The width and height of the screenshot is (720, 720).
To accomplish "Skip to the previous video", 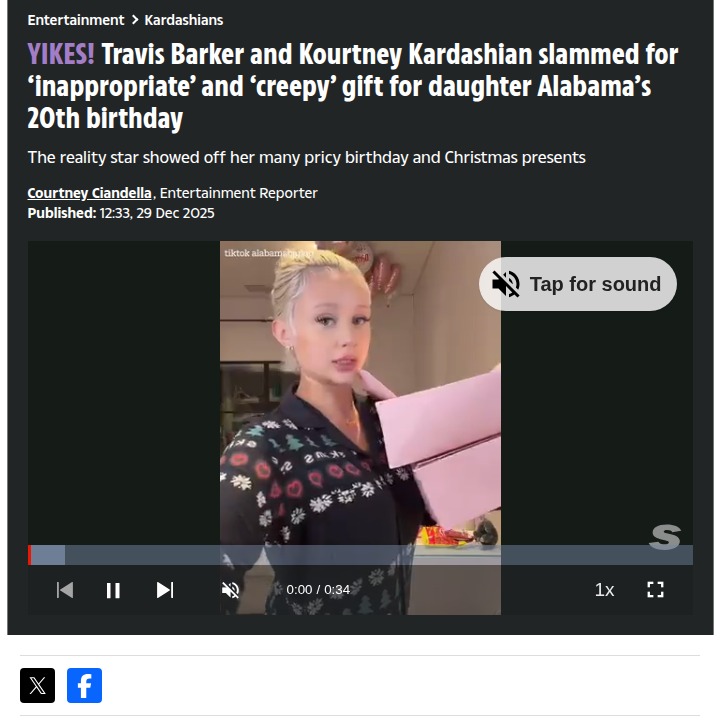I will [65, 590].
